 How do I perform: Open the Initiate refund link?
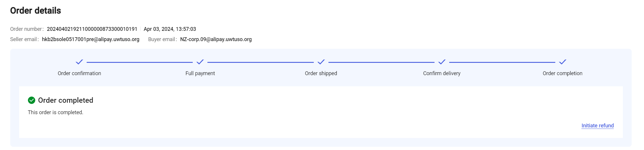point(598,126)
